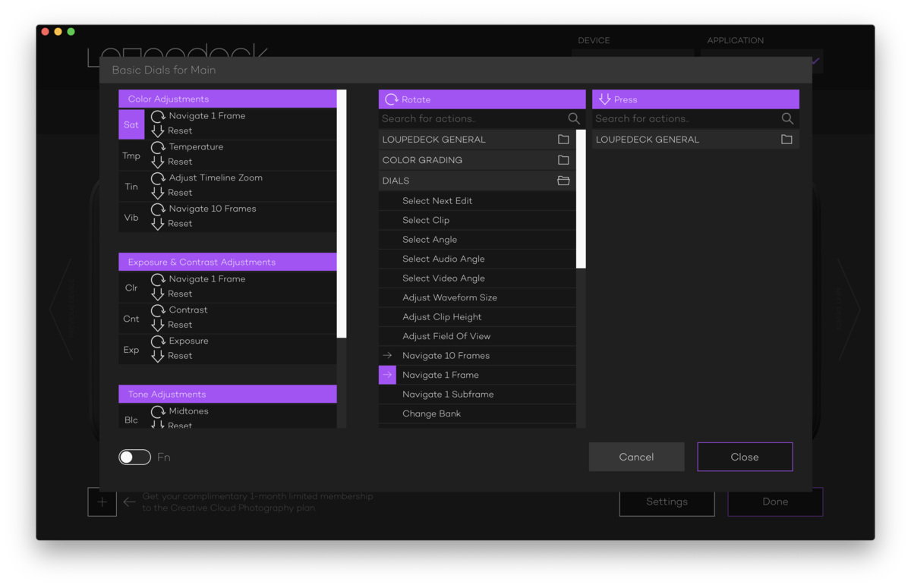Click Navigate 1 Frame in Clr row
The image size is (911, 588).
point(207,279)
